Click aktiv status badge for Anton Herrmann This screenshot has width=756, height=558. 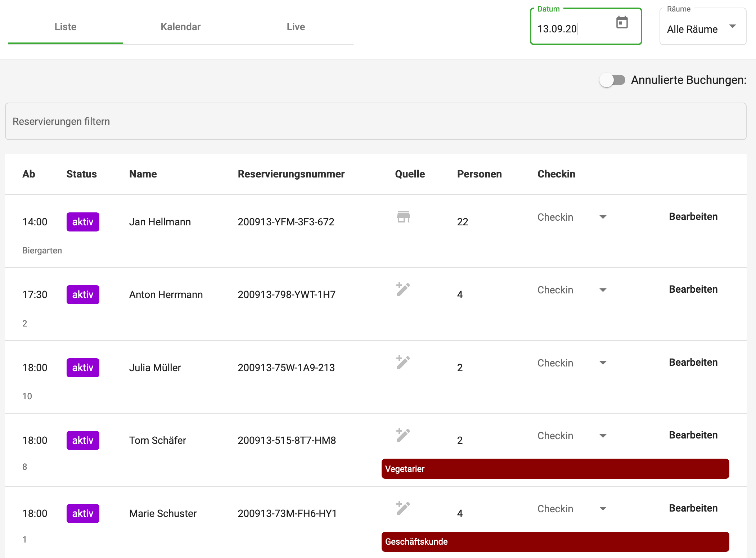coord(83,294)
